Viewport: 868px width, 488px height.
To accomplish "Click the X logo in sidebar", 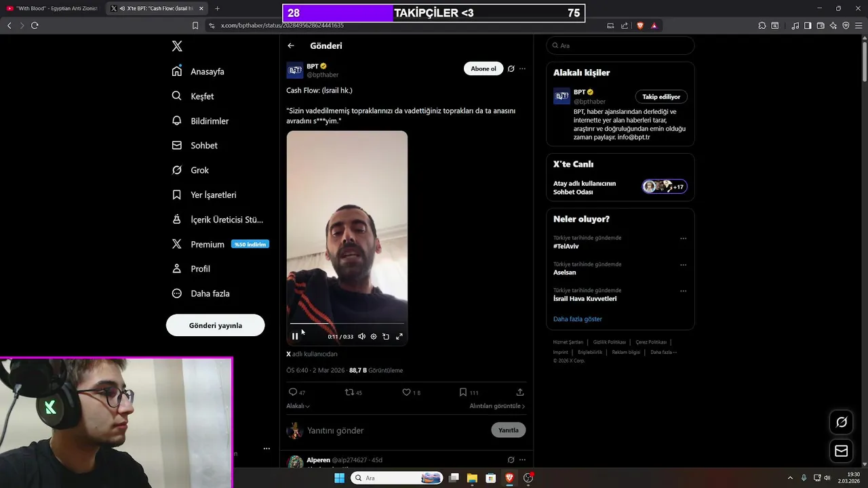I will pyautogui.click(x=177, y=46).
